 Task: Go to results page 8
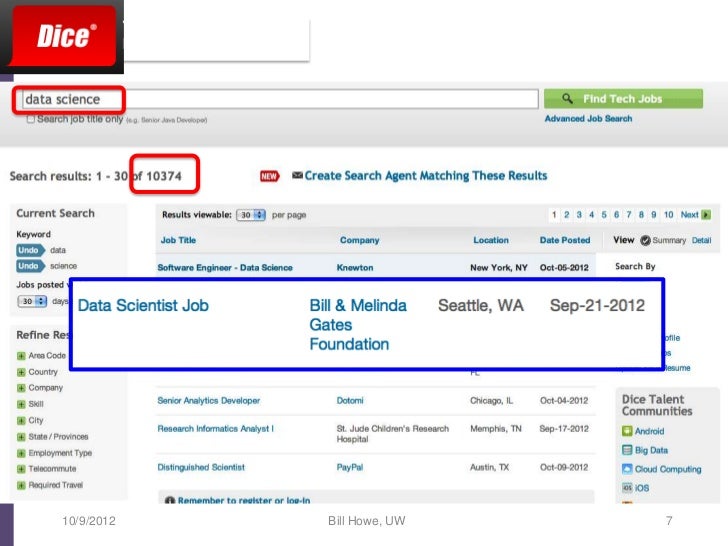(x=641, y=214)
